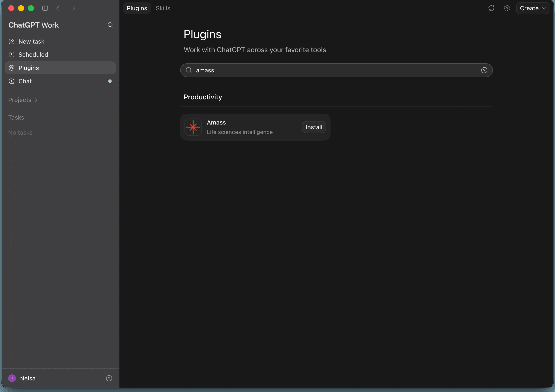The width and height of the screenshot is (555, 392).
Task: Open the Create dropdown
Action: [533, 8]
